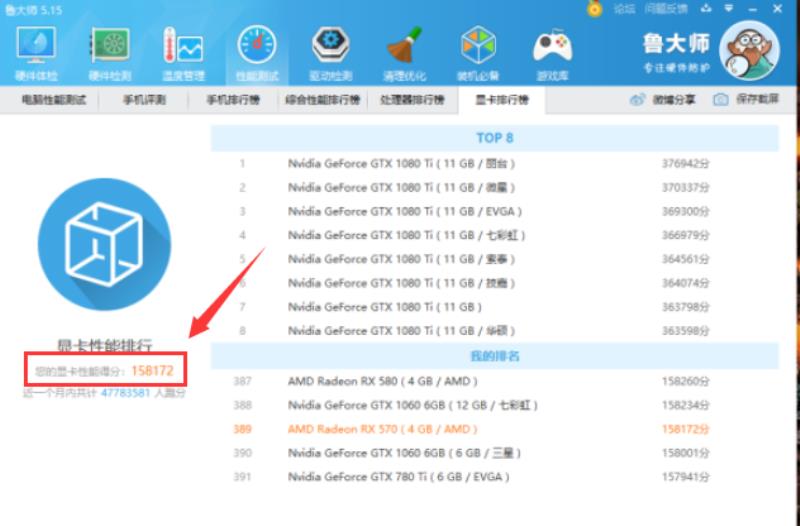Viewport: 800px width, 526px height.
Task: Select rank 4 row scoring 366979分
Action: 494,235
